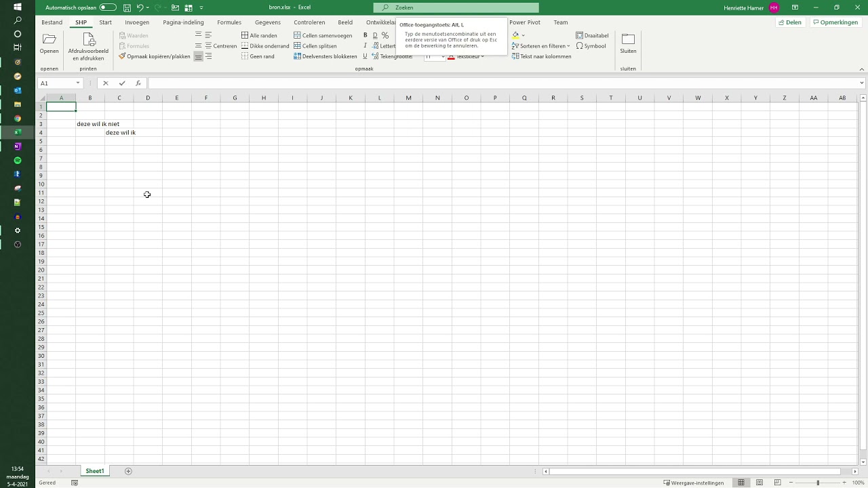868x488 pixels.
Task: Select Geen rand option
Action: pyautogui.click(x=258, y=56)
